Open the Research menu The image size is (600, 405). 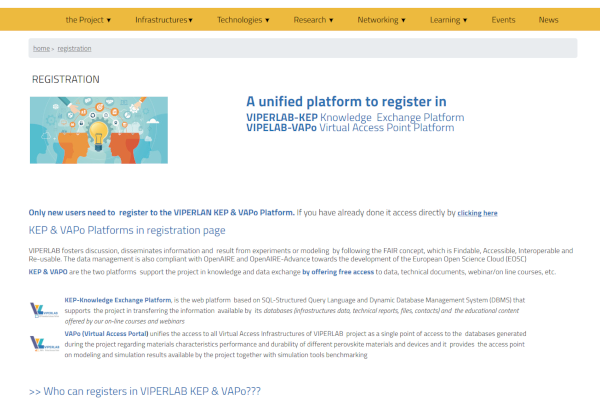(315, 19)
